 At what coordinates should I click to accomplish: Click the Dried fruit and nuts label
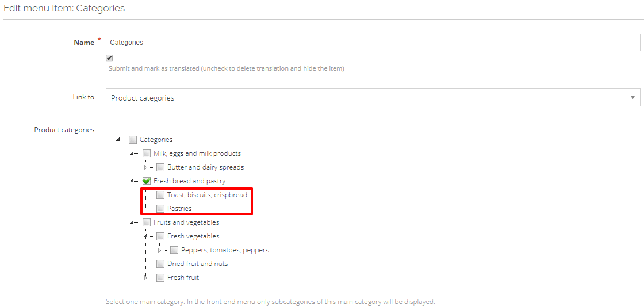point(198,264)
